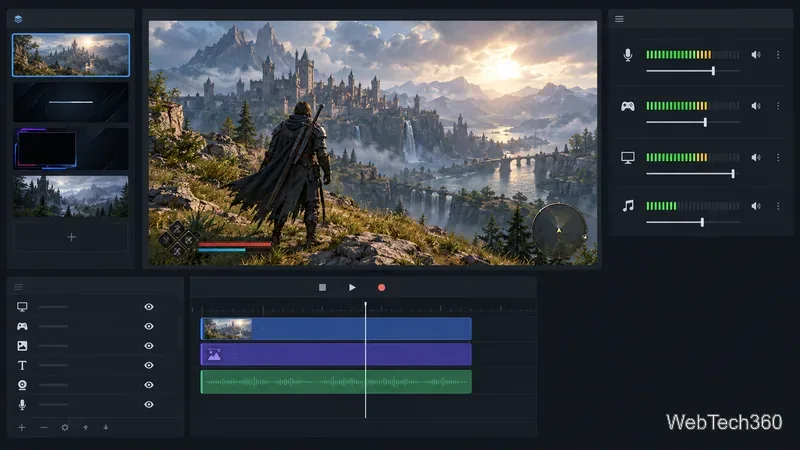Adjust the game audio volume slider
Image resolution: width=800 pixels, height=450 pixels.
point(693,122)
